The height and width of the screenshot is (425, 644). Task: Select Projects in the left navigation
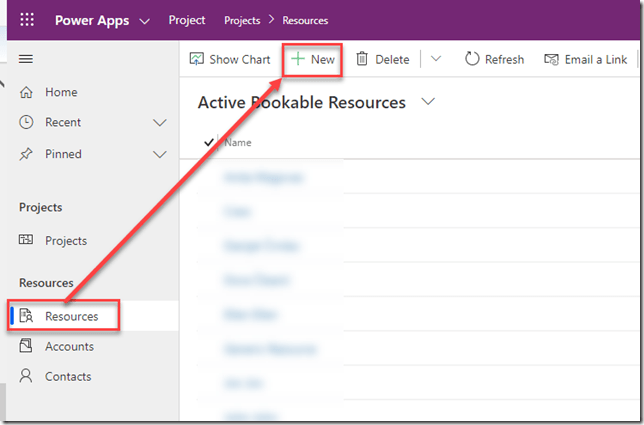pyautogui.click(x=65, y=240)
